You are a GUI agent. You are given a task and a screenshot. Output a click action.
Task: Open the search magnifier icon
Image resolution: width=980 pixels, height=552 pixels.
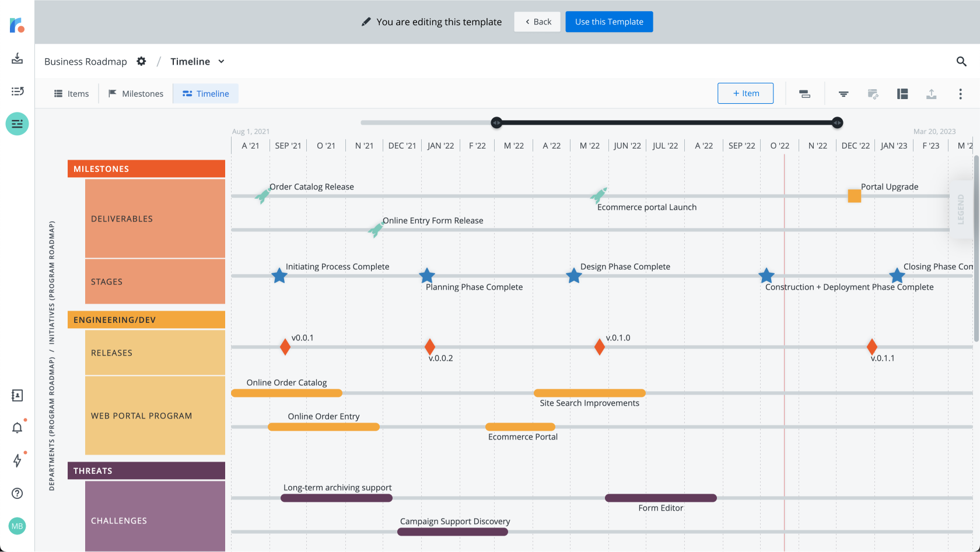961,61
